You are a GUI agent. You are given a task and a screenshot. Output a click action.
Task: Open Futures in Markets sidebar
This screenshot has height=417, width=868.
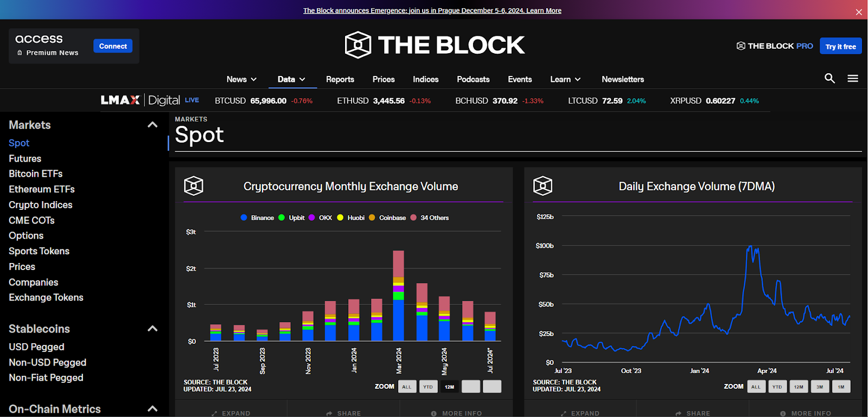click(25, 158)
